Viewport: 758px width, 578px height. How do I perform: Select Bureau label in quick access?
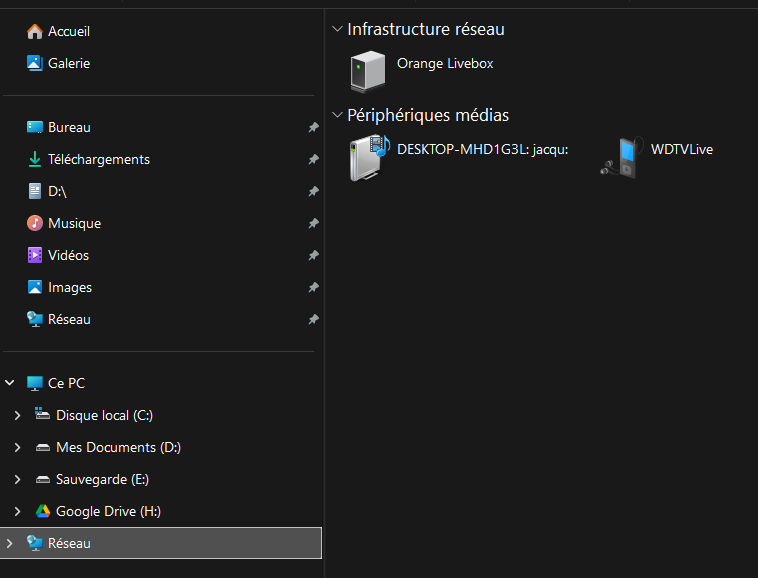pyautogui.click(x=69, y=128)
